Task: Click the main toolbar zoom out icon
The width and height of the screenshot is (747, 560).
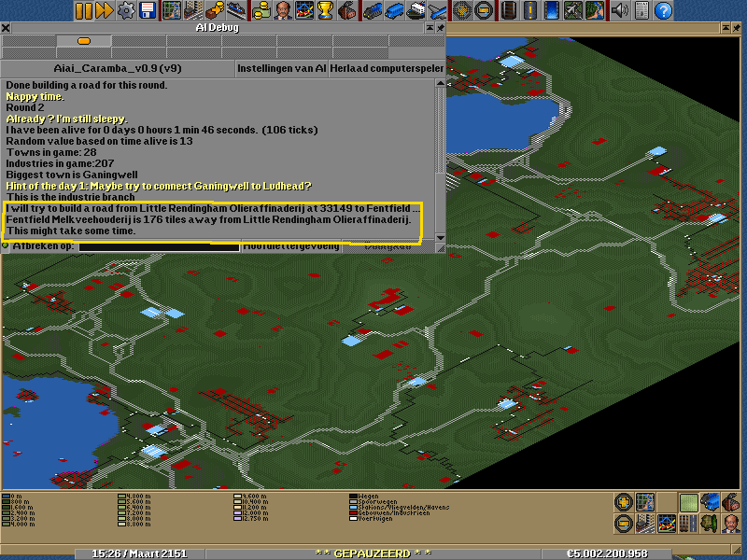Action: click(484, 10)
